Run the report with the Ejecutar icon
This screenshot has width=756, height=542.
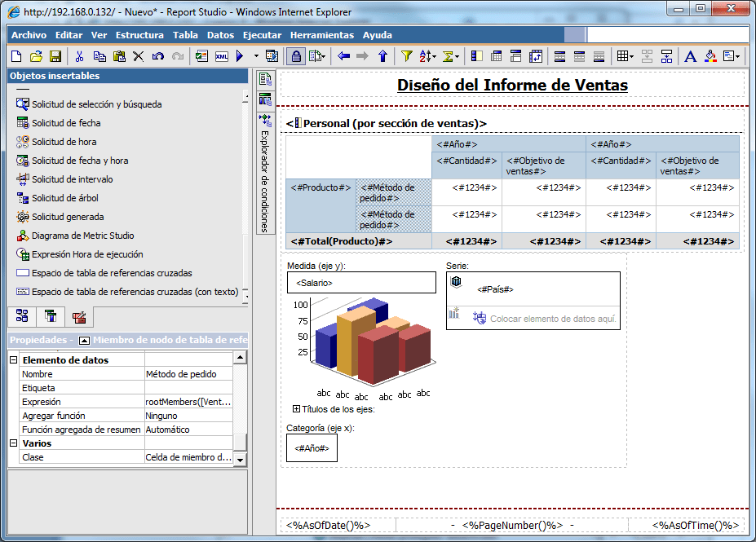tap(239, 56)
